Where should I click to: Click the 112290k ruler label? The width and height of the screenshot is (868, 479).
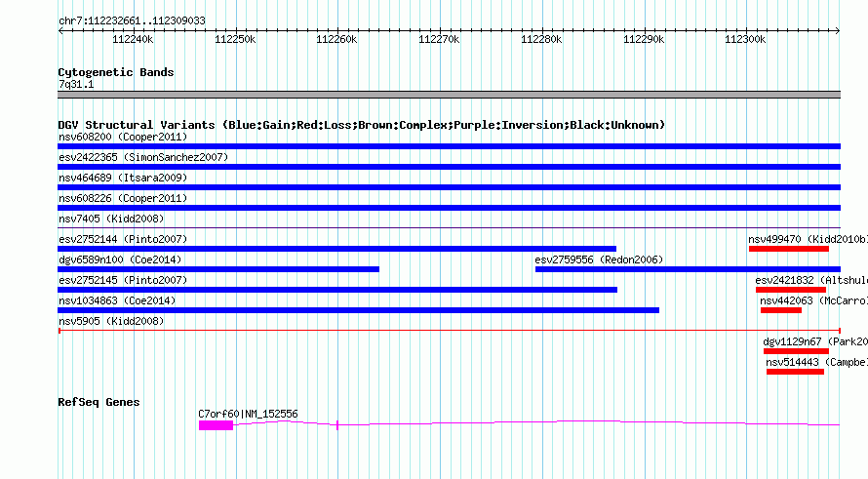click(644, 39)
